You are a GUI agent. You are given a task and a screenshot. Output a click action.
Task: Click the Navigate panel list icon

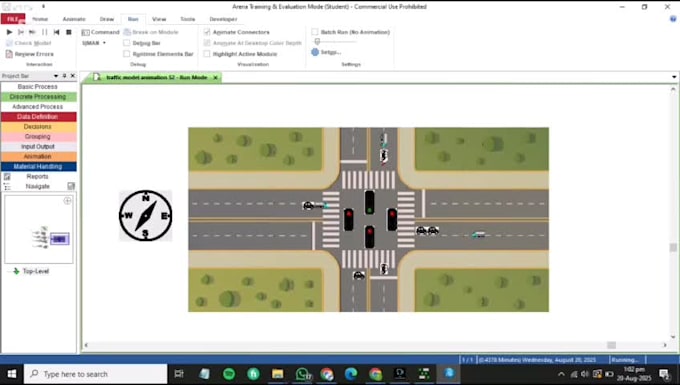tap(7, 186)
